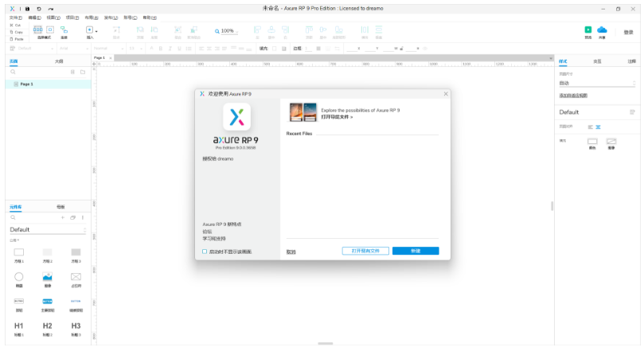This screenshot has height=351, width=644.
Task: Click the manage page styles icon beside Default
Action: 632,112
